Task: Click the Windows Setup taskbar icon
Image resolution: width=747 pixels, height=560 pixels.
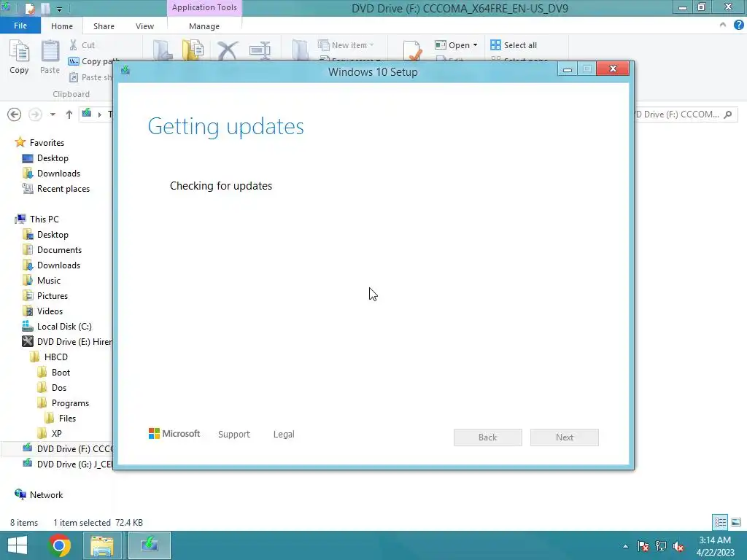Action: 150,545
